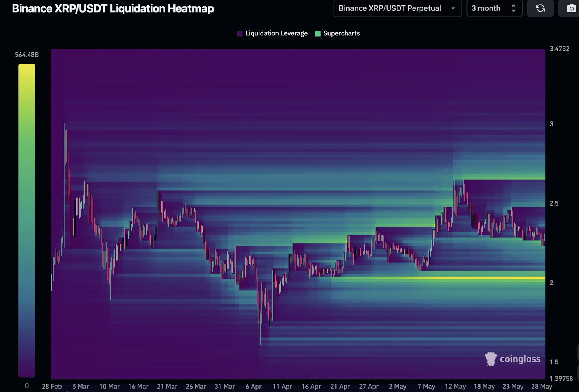Toggle the Liquidation Leverage legend item
Image resolution: width=579 pixels, height=392 pixels.
[272, 33]
